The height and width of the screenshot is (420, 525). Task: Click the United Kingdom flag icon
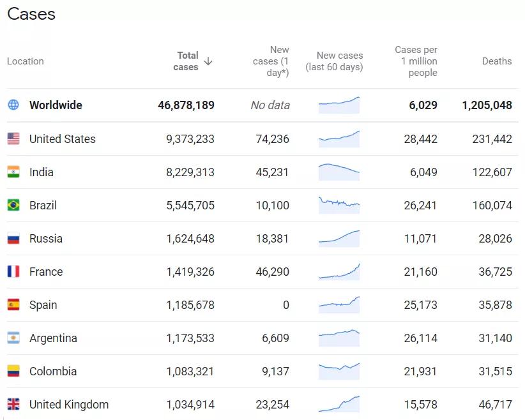point(13,404)
